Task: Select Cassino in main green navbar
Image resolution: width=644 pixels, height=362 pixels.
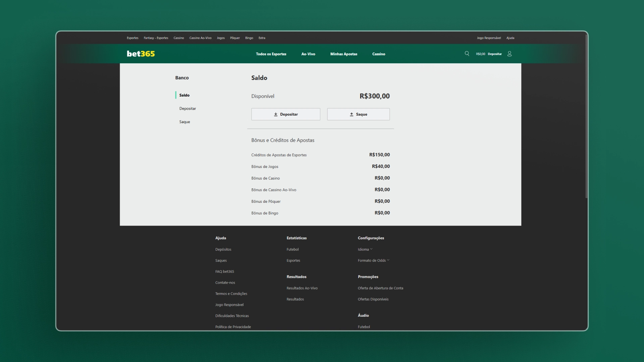Action: pyautogui.click(x=379, y=54)
